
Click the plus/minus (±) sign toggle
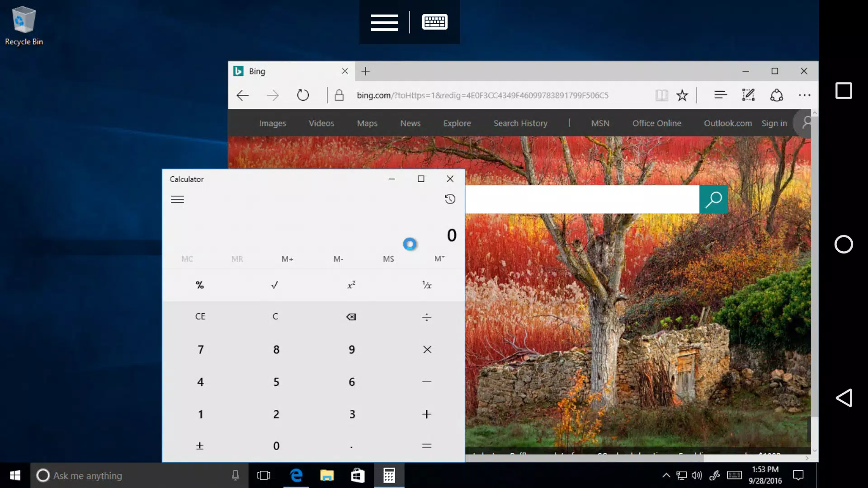pos(200,445)
